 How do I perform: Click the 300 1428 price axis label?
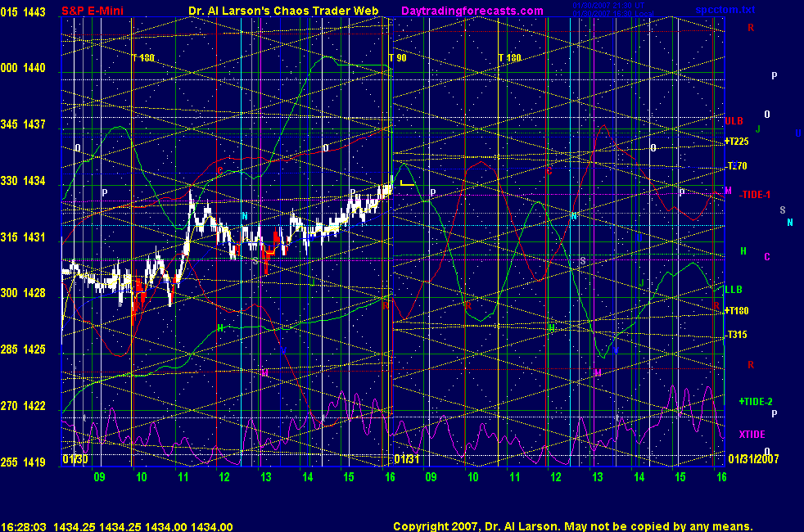pyautogui.click(x=23, y=293)
